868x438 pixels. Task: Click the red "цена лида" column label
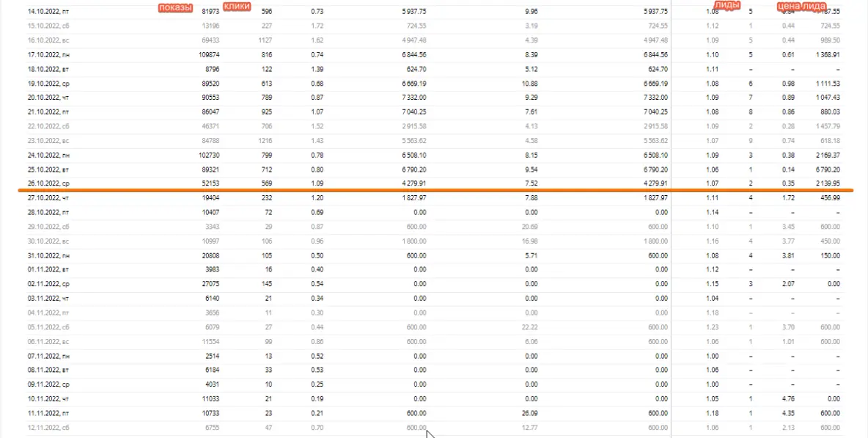(x=802, y=7)
